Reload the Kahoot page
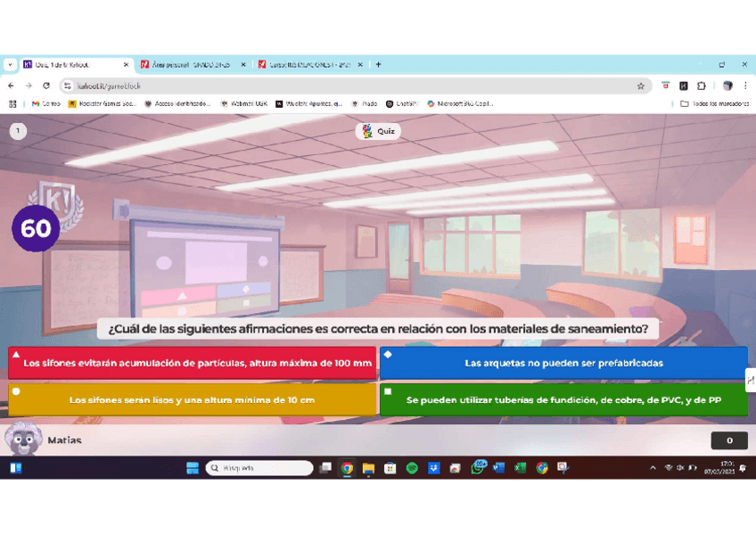This screenshot has height=534, width=756. (x=46, y=86)
